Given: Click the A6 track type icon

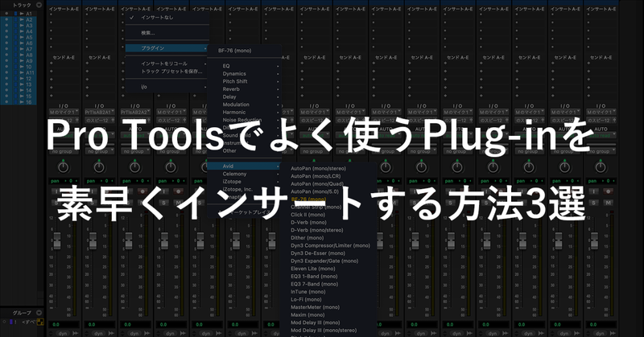Looking at the screenshot, I should tap(22, 43).
